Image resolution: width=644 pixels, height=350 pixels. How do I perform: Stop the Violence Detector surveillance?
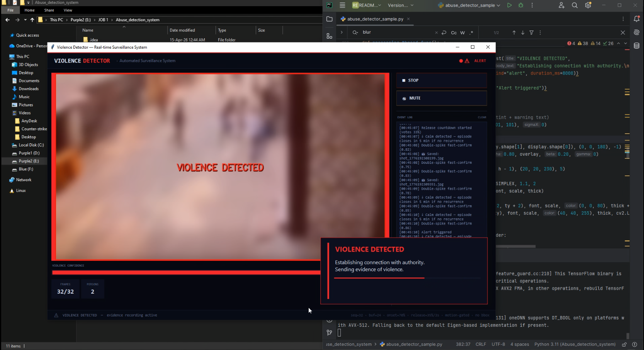442,80
